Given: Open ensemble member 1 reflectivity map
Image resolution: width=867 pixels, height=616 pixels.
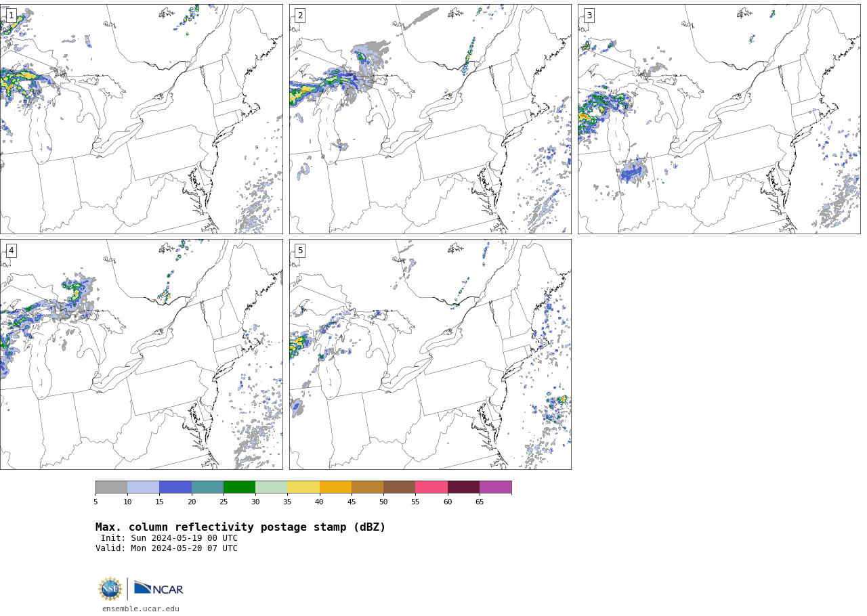Looking at the screenshot, I should coord(141,119).
